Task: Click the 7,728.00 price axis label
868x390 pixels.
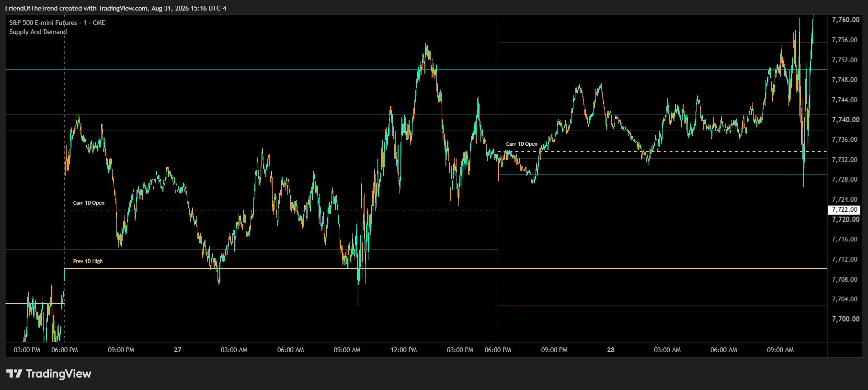Action: 845,179
